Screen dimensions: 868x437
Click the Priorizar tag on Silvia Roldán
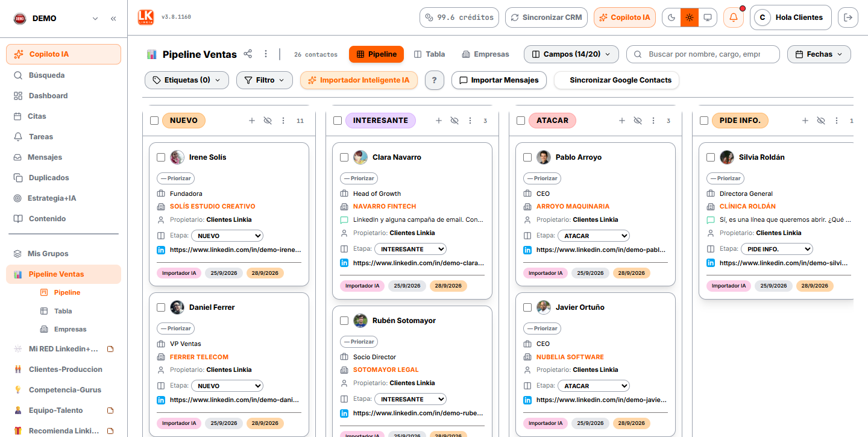(x=725, y=178)
